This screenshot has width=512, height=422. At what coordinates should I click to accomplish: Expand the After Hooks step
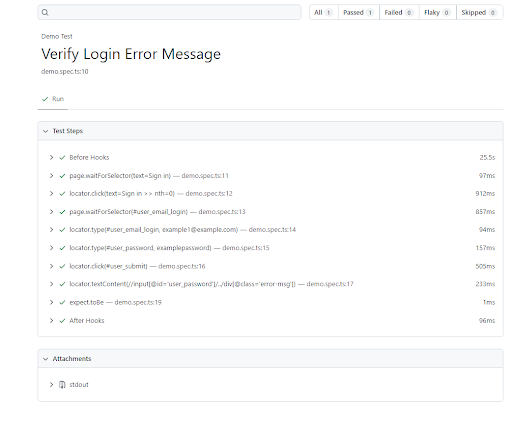[51, 321]
